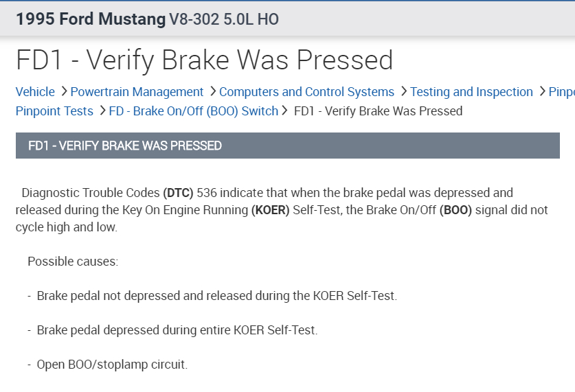This screenshot has width=575, height=392.
Task: Click the truncated breadcrumb after Testing and Inspection
Action: click(x=561, y=92)
